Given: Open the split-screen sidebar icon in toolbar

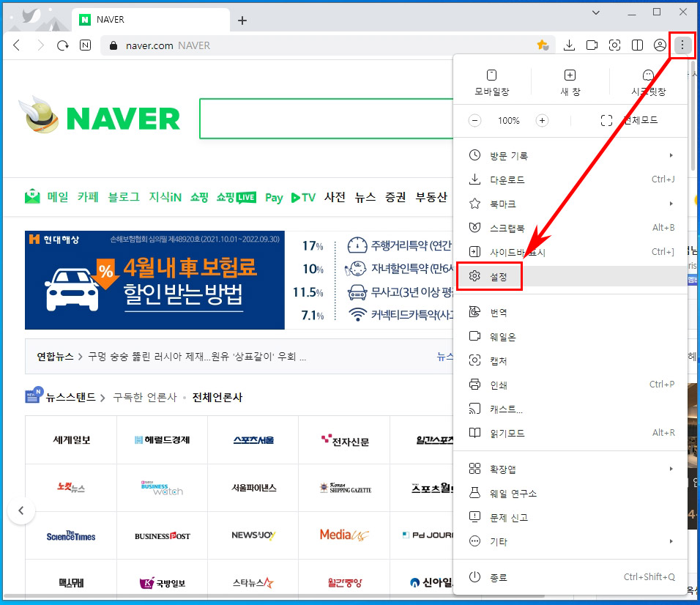Looking at the screenshot, I should pyautogui.click(x=638, y=45).
